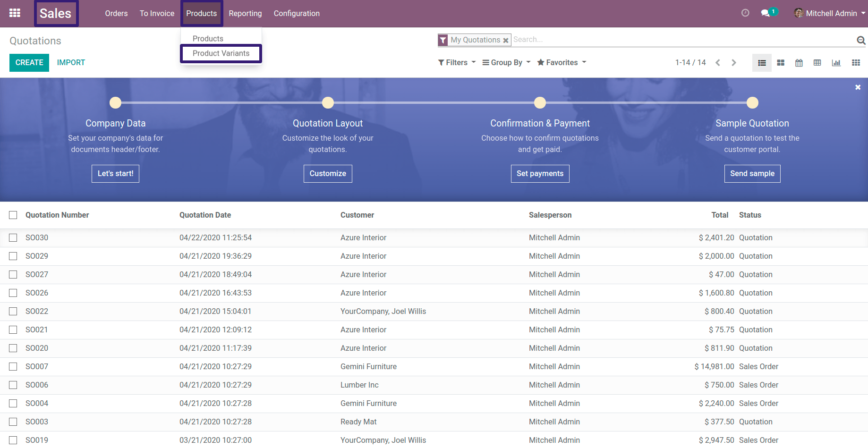Close the onboarding banner
868x448 pixels.
pos(858,87)
